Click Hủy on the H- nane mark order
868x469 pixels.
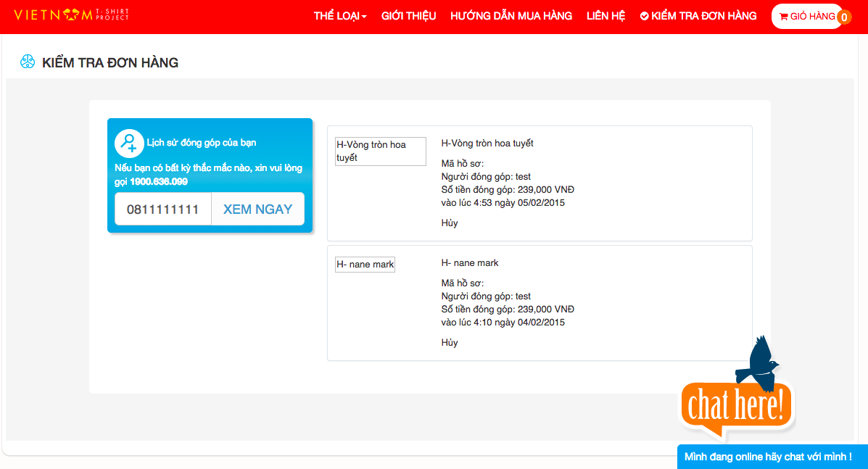click(450, 342)
